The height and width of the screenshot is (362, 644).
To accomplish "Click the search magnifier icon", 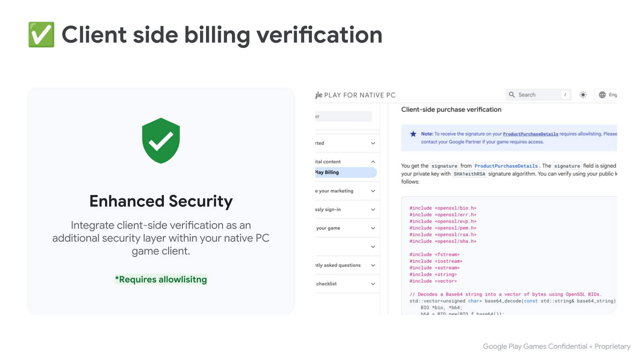I will pos(512,95).
